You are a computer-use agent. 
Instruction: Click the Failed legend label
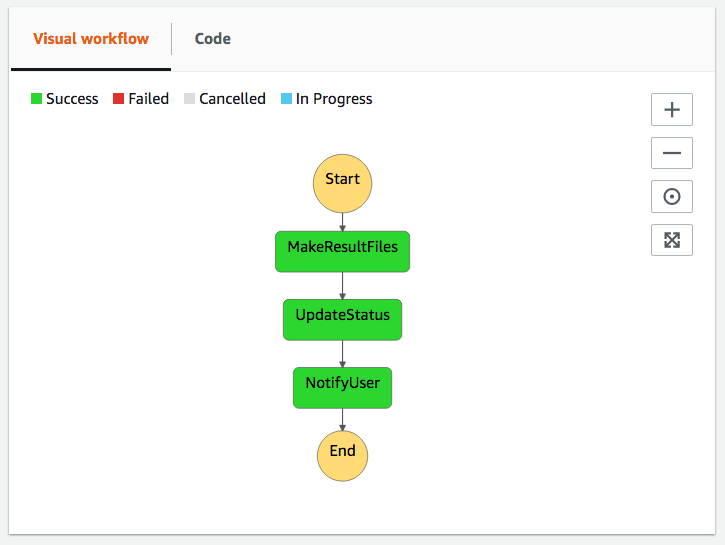pos(148,99)
